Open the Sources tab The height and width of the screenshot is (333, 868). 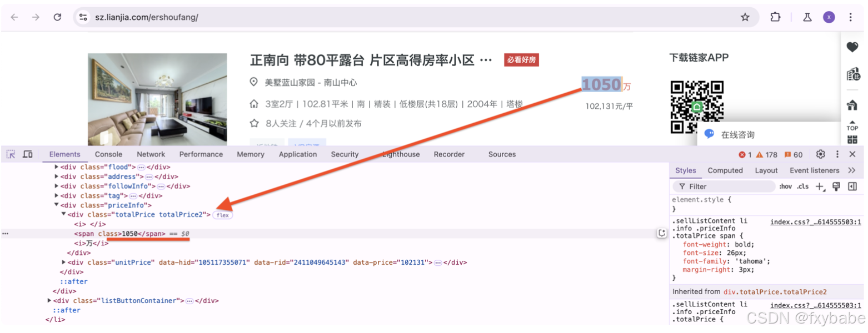click(x=502, y=154)
